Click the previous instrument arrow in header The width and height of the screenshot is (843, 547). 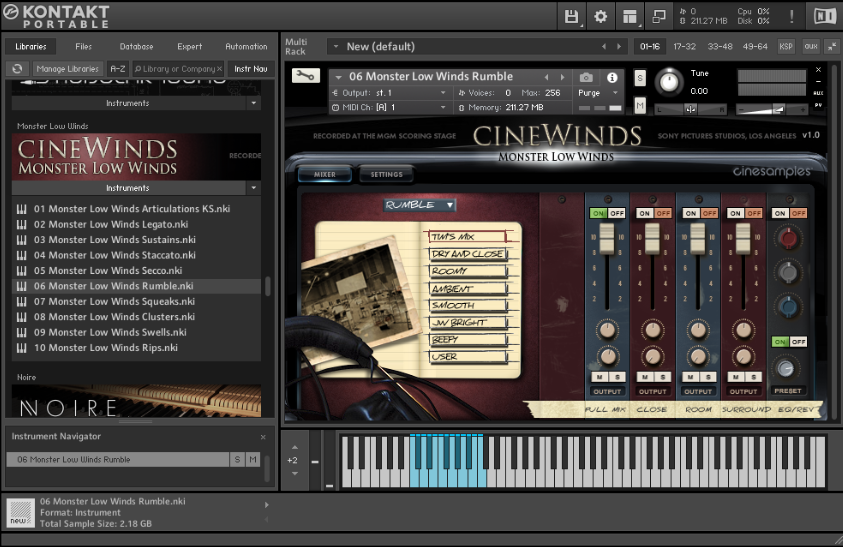[x=547, y=77]
